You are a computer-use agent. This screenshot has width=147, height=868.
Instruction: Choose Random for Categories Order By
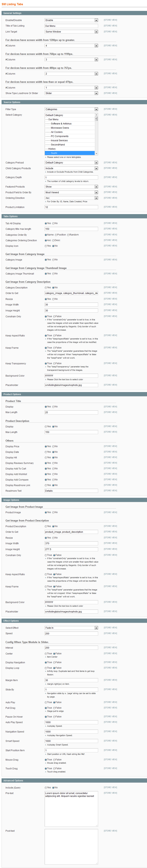[x=68, y=235]
